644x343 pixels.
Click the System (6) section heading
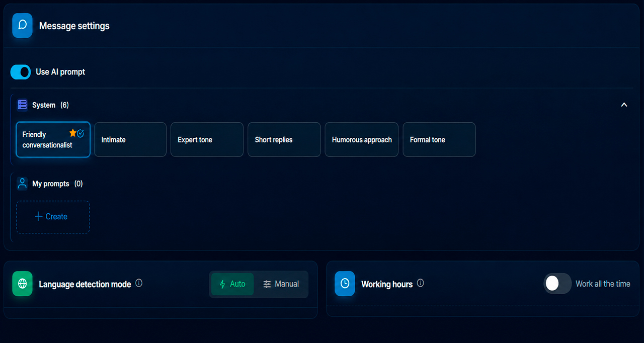pyautogui.click(x=50, y=105)
